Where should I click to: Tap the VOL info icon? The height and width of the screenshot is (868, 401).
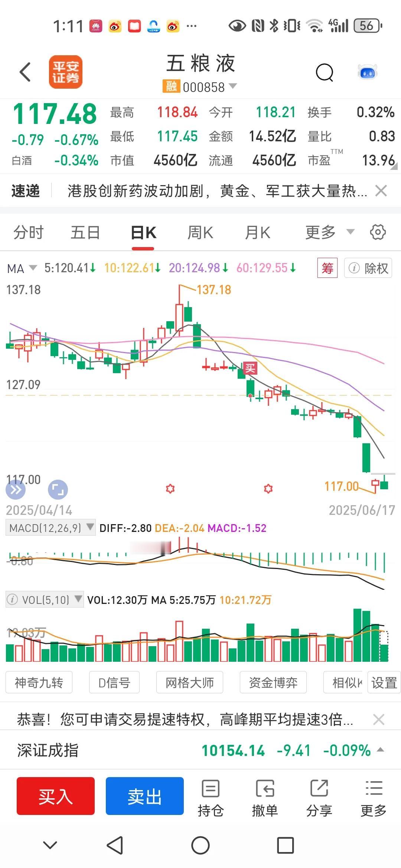click(13, 600)
